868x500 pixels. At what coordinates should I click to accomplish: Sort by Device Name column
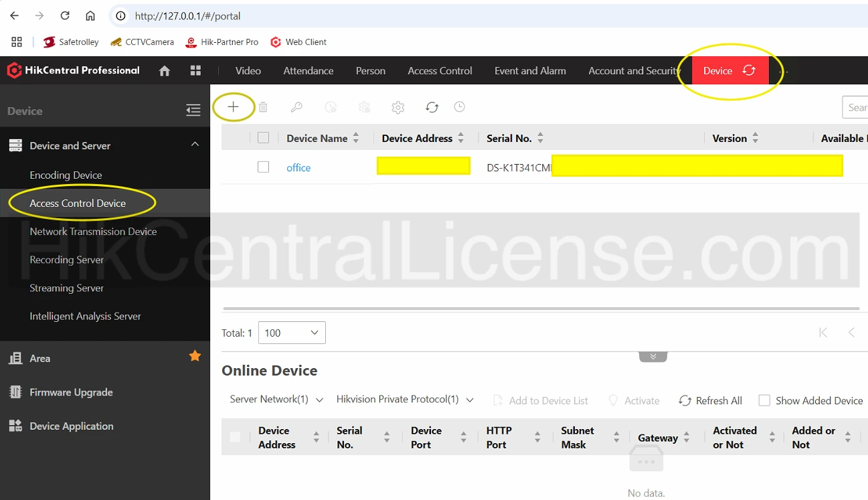355,138
